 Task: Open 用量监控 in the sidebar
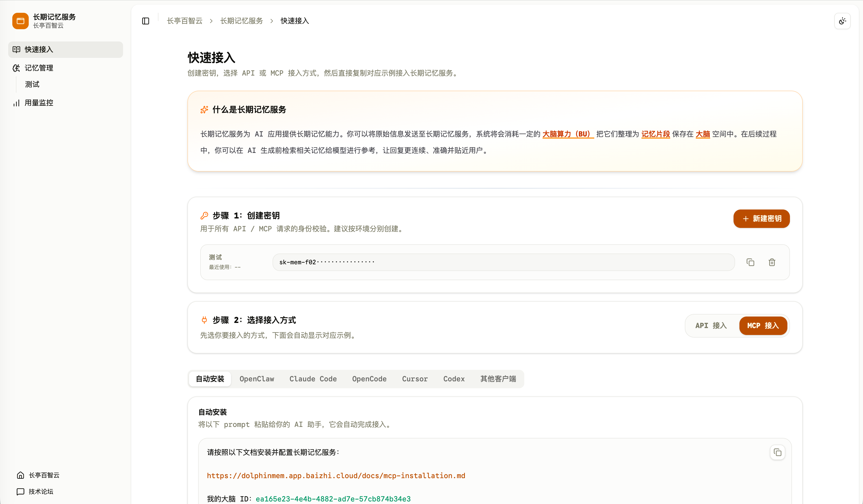[39, 103]
